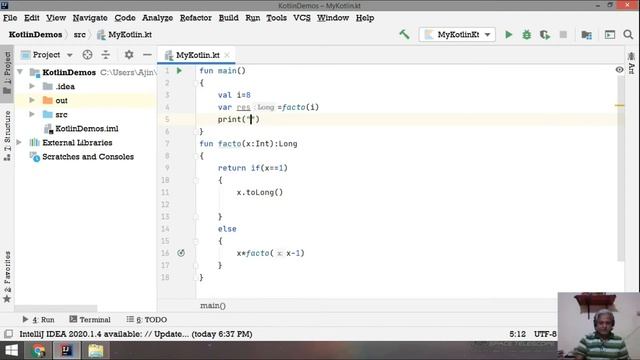Viewport: 640px width, 360px height.
Task: Click the UTF-8 encoding in status bar
Action: click(x=545, y=334)
